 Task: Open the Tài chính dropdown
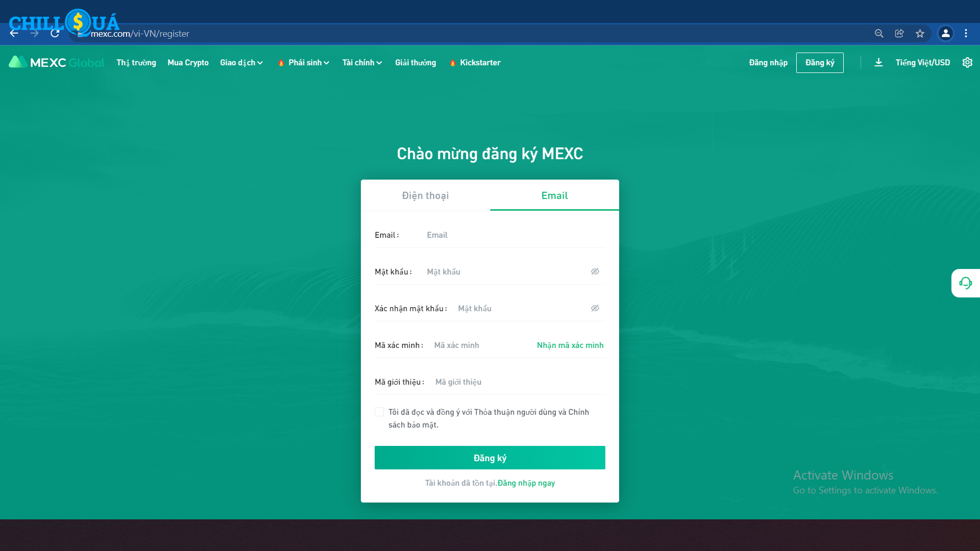pyautogui.click(x=362, y=62)
